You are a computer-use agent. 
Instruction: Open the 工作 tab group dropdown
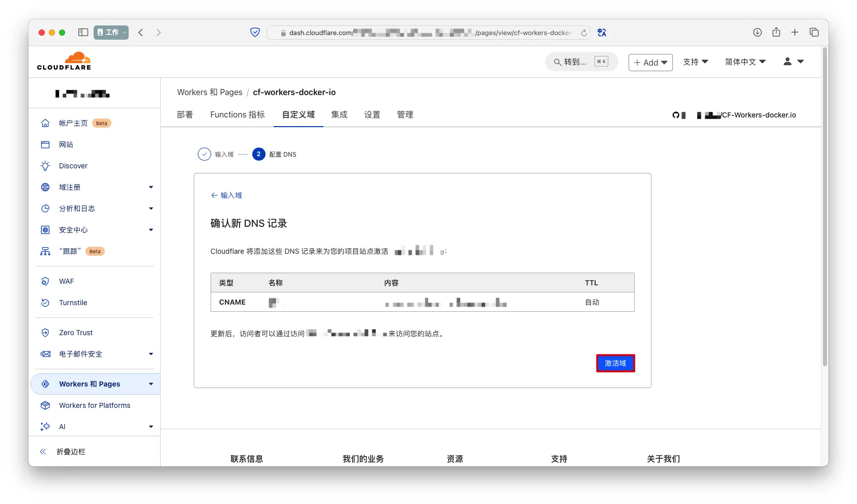(111, 33)
